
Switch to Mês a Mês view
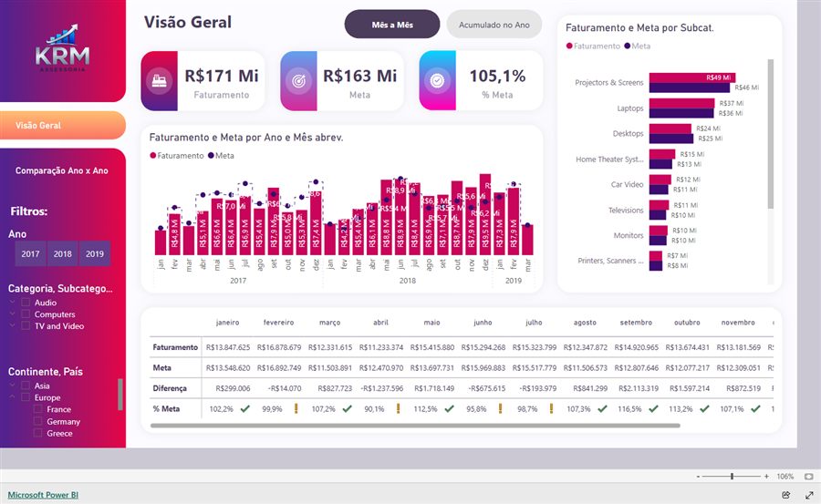392,24
